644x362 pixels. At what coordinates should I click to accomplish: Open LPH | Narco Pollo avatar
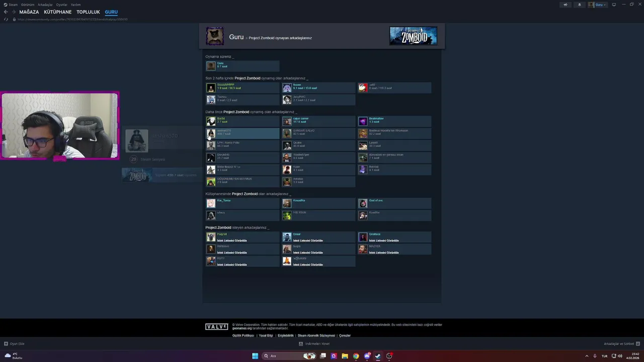click(211, 145)
